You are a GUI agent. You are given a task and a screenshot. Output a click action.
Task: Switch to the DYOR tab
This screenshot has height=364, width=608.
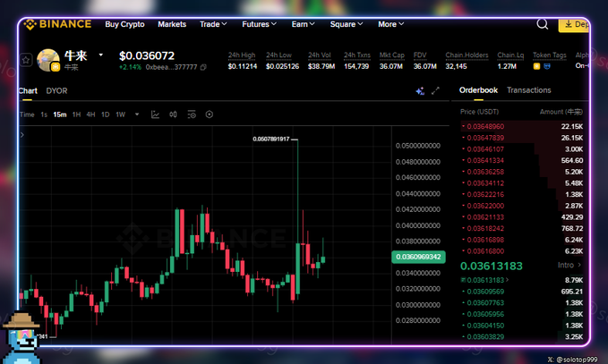(56, 91)
